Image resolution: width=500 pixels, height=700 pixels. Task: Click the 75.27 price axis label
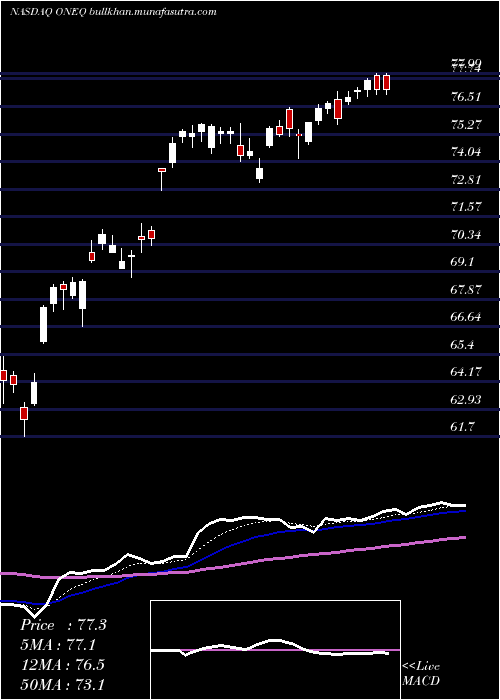point(466,124)
